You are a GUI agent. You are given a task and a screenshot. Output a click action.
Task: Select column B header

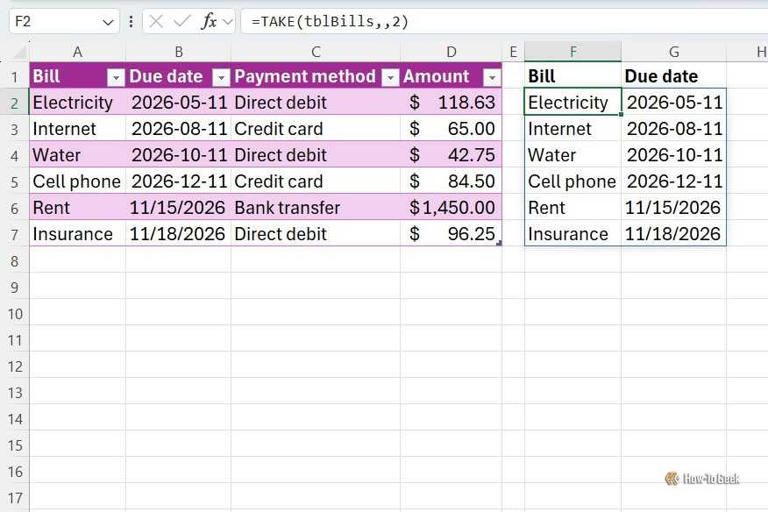click(178, 52)
